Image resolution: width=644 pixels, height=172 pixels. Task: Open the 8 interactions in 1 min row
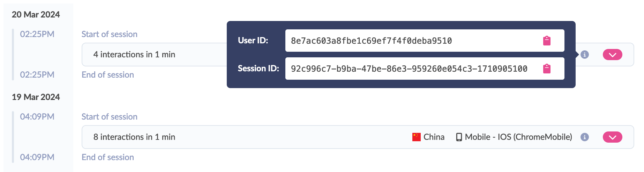pyautogui.click(x=358, y=137)
